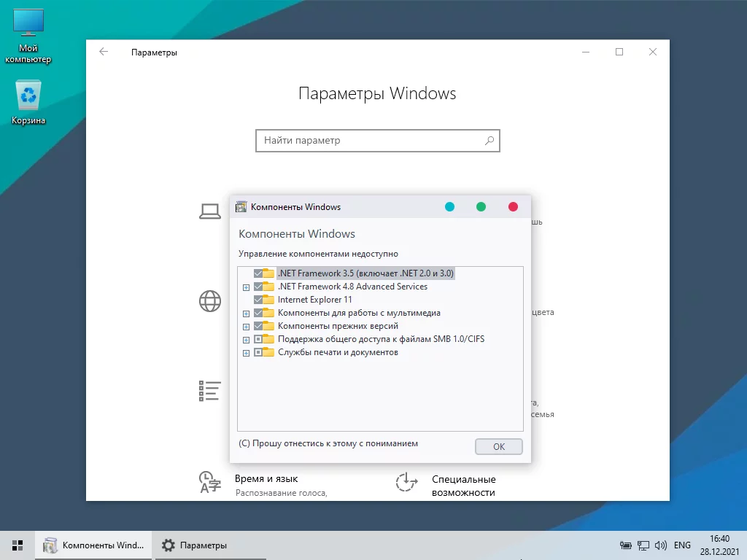The height and width of the screenshot is (560, 747).
Task: Close the Параметры settings window
Action: coord(653,52)
